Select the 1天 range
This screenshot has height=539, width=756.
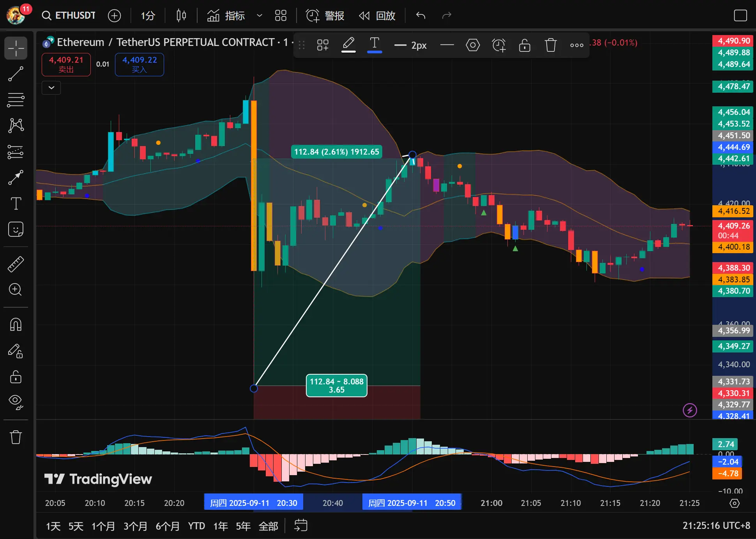[x=53, y=526]
